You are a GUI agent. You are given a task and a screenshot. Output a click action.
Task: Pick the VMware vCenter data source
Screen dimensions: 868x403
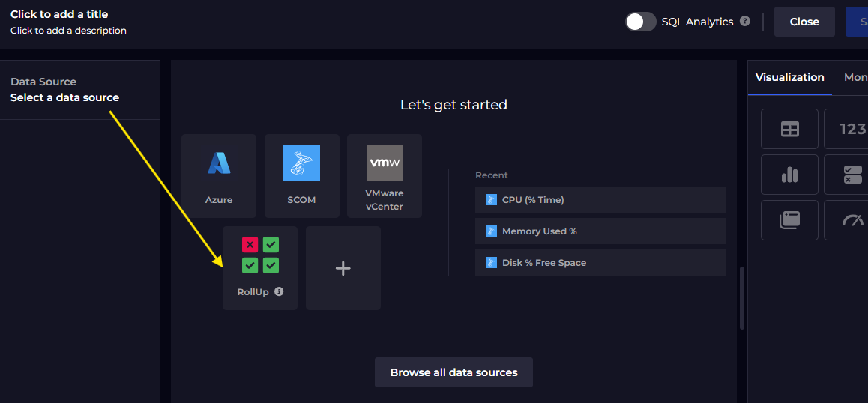tap(384, 175)
